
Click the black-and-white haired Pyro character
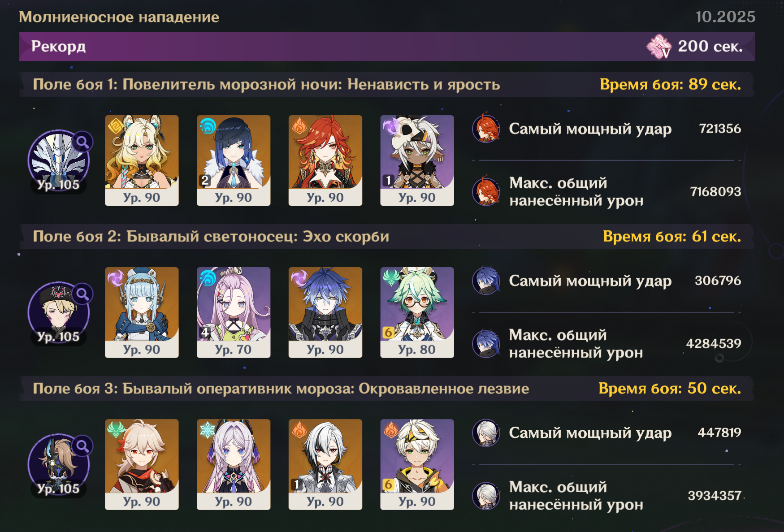click(x=325, y=464)
